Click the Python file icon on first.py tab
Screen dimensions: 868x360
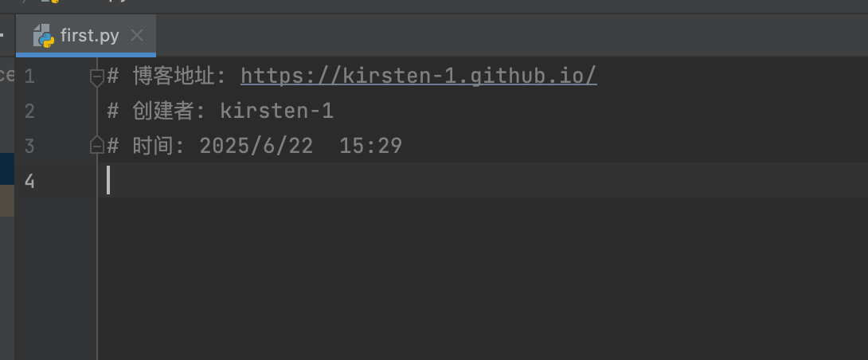tap(44, 36)
